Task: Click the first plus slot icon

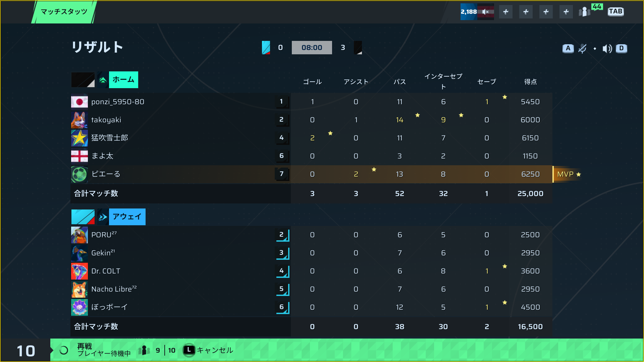Action: (506, 12)
